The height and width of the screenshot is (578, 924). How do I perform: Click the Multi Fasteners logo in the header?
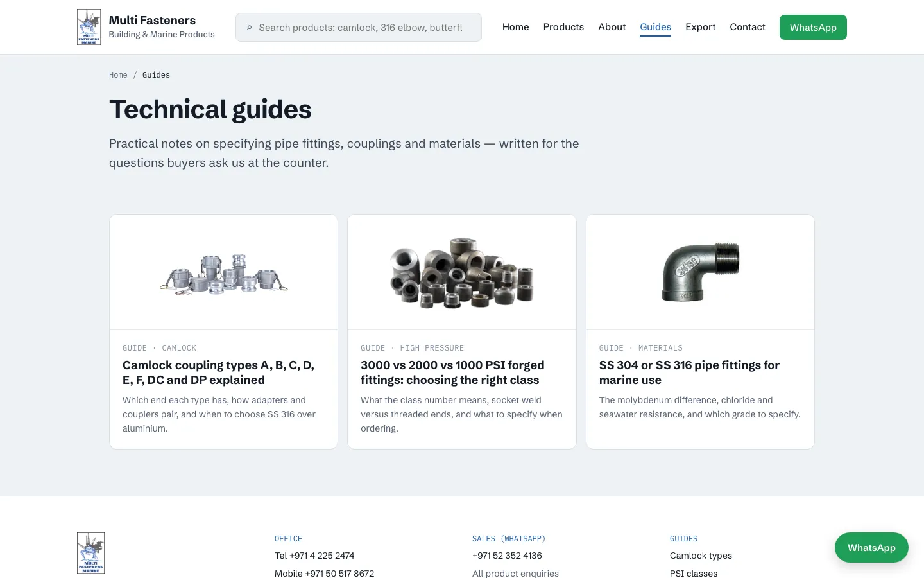[89, 27]
